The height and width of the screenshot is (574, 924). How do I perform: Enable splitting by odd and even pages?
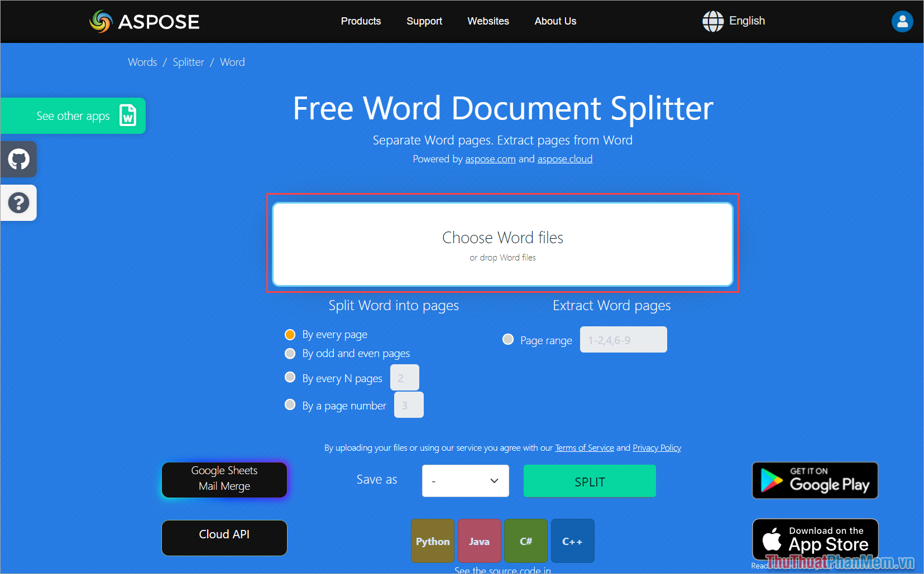(x=290, y=353)
